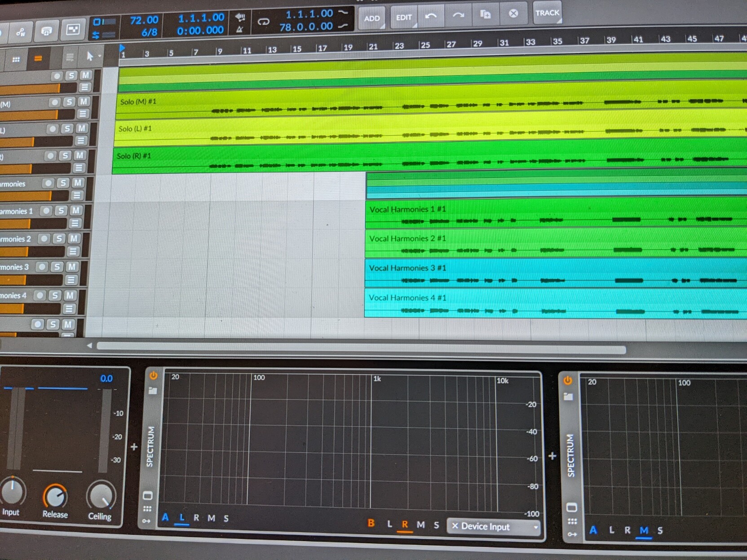
Task: Click the tempo value 72.00
Action: click(144, 20)
